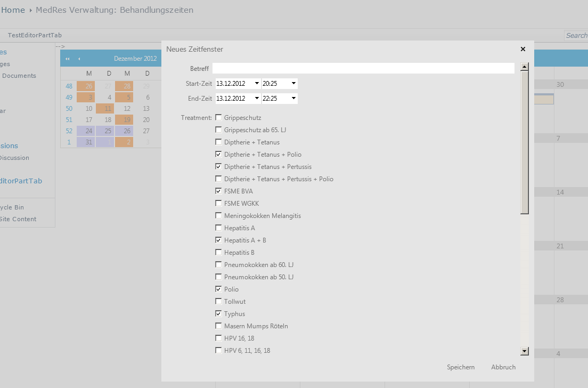Click the treatment list scrollbar thumb
The width and height of the screenshot is (588, 388).
(525, 142)
